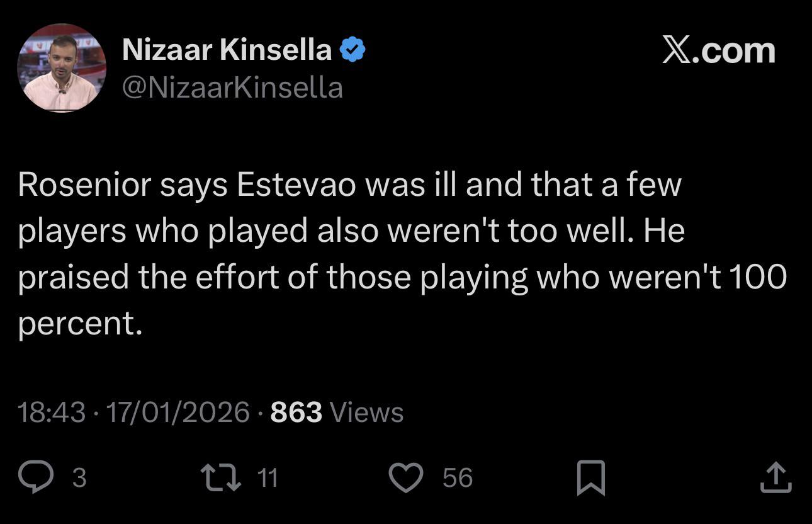Click the repost count 11
812x524 pixels.
(268, 477)
